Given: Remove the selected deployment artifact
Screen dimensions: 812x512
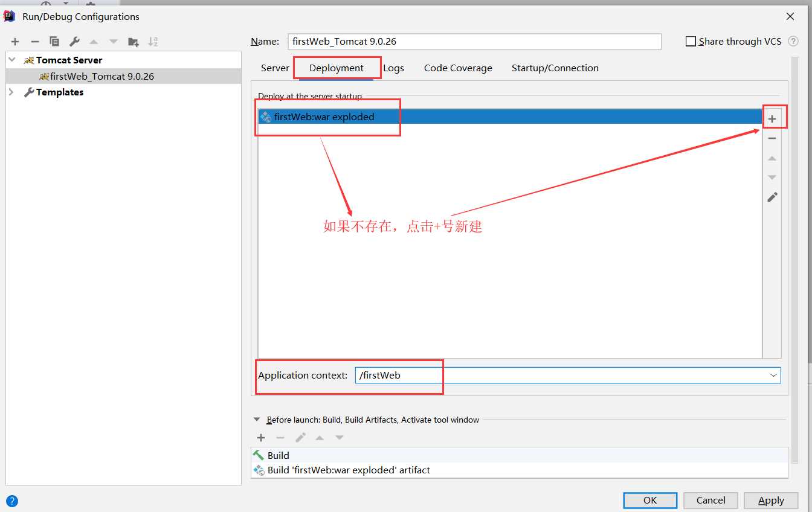Looking at the screenshot, I should 772,138.
